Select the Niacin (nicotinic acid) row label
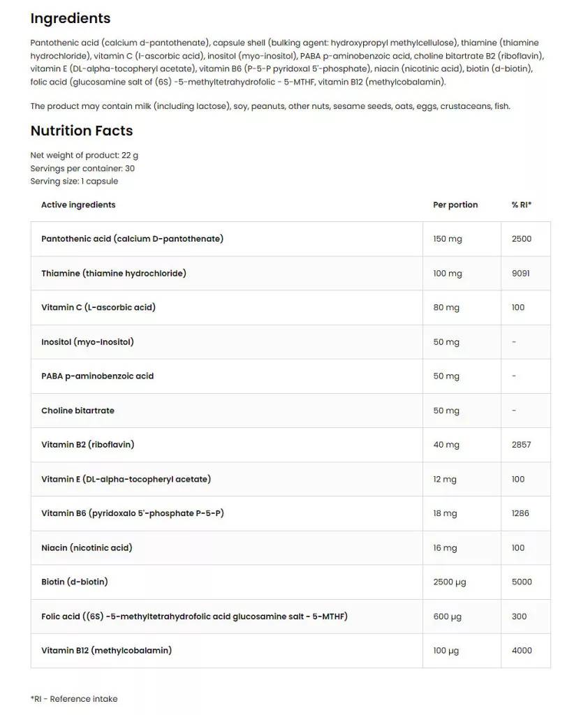The width and height of the screenshot is (588, 715). coord(87,547)
